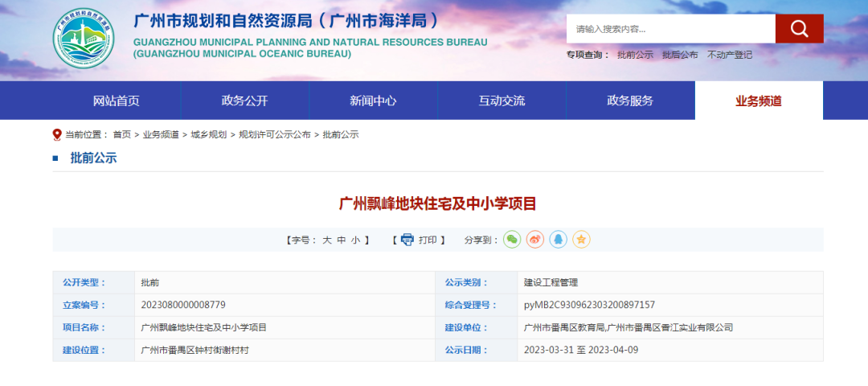The image size is (868, 386).
Task: Open the 互动交流 nav tab
Action: click(502, 101)
